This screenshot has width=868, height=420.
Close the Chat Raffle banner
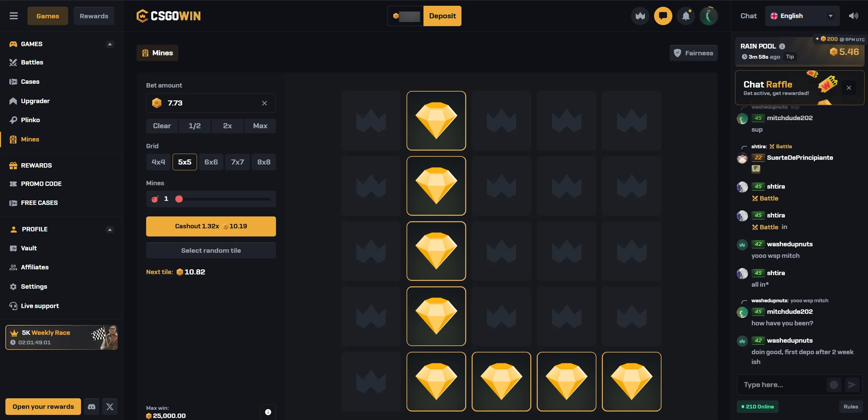[849, 88]
